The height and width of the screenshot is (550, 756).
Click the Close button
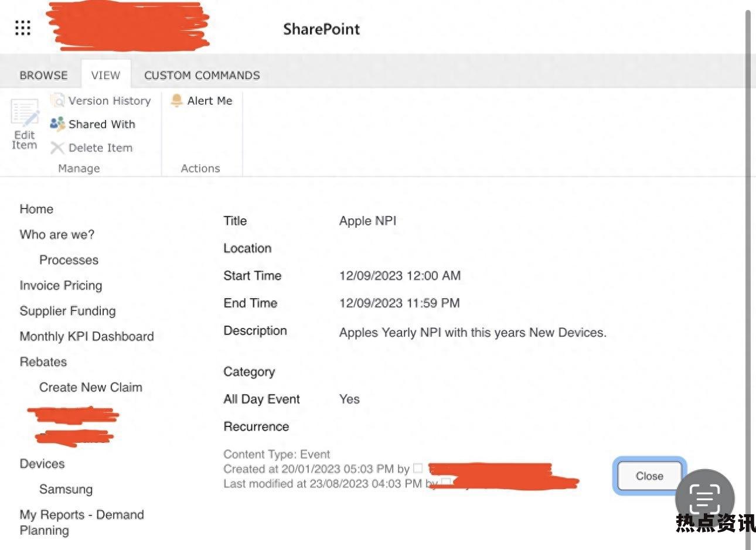649,476
